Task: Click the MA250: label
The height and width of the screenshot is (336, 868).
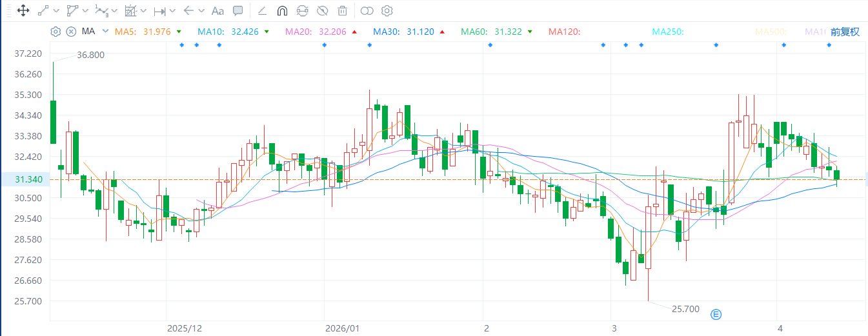Action: (669, 32)
